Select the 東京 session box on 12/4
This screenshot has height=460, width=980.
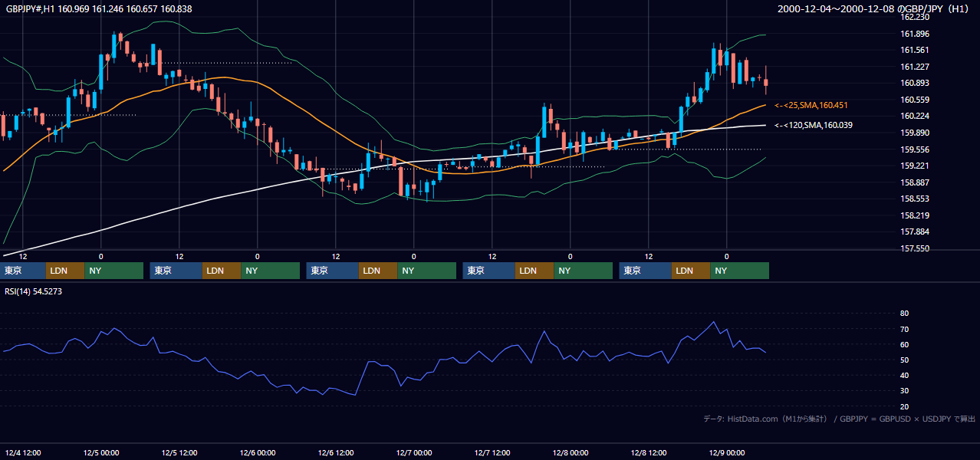pos(23,271)
